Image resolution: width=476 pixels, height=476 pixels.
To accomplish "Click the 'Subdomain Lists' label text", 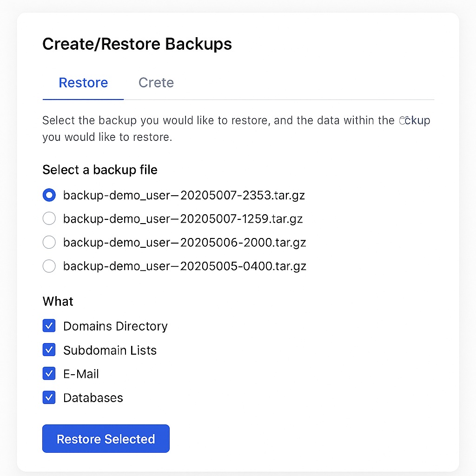I will click(x=110, y=350).
